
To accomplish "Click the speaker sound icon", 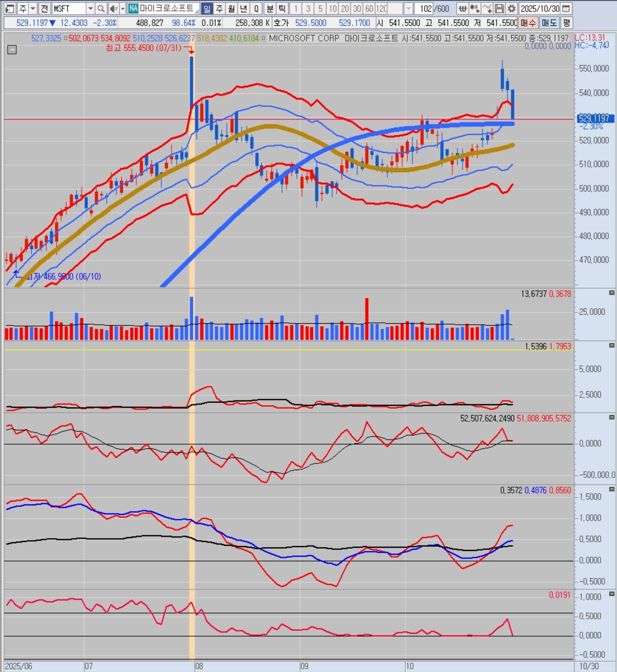I will pos(113,8).
